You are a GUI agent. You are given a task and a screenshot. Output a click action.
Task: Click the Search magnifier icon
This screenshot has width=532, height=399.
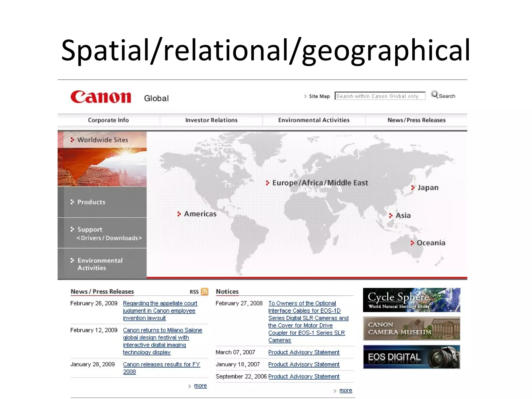(435, 95)
